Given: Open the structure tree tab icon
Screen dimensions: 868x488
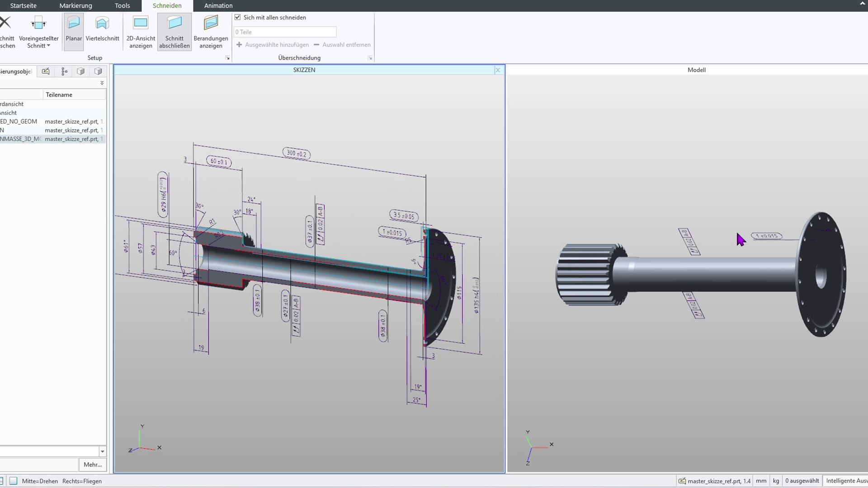Looking at the screenshot, I should [64, 71].
